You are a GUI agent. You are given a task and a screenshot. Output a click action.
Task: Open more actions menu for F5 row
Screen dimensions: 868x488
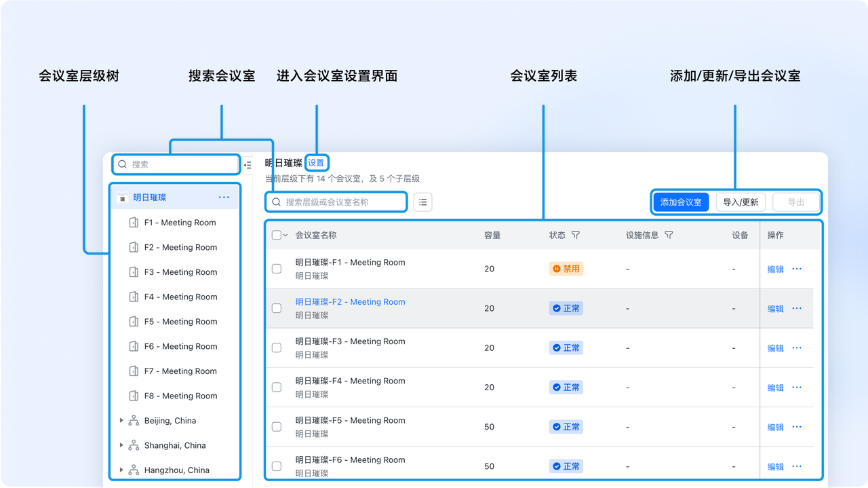(x=797, y=427)
